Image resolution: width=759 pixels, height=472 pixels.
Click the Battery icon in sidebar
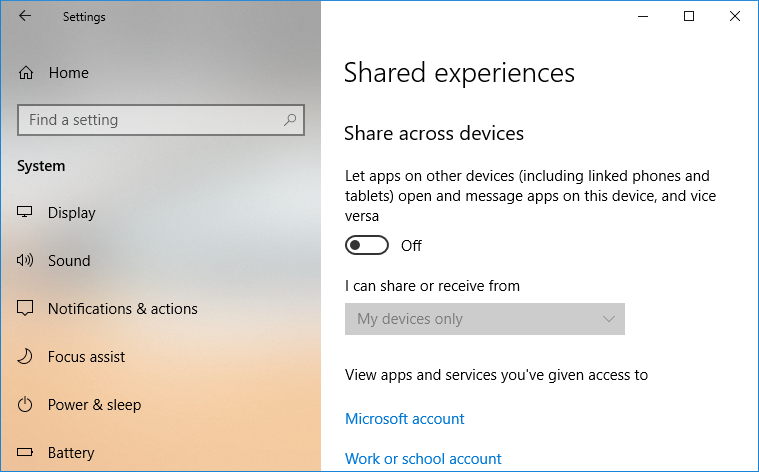point(26,453)
